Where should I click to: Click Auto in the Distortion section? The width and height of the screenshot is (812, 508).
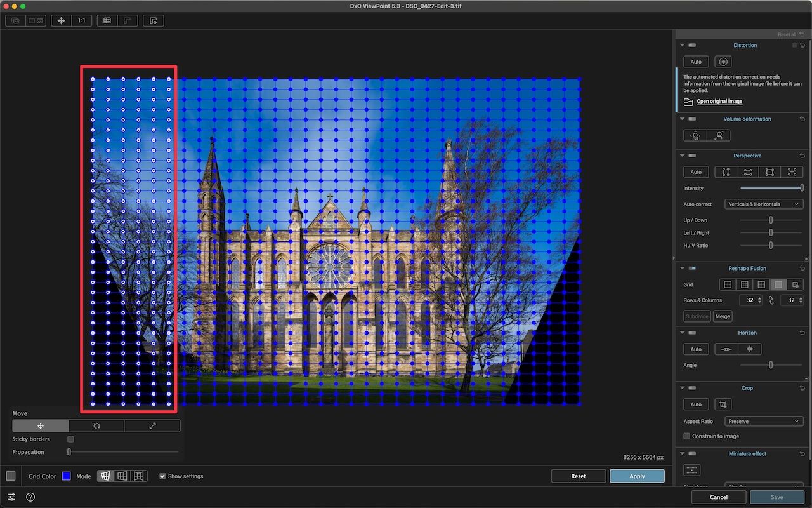point(696,62)
